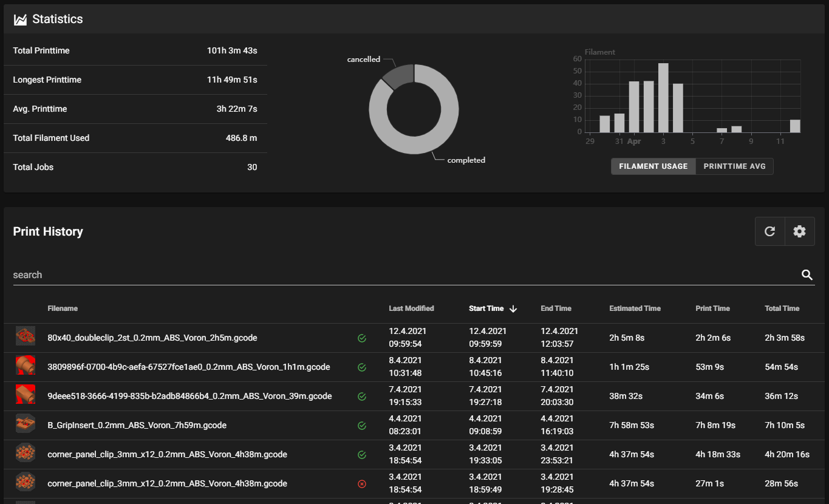The image size is (829, 504).
Task: Click the refresh print history icon
Action: pos(769,231)
